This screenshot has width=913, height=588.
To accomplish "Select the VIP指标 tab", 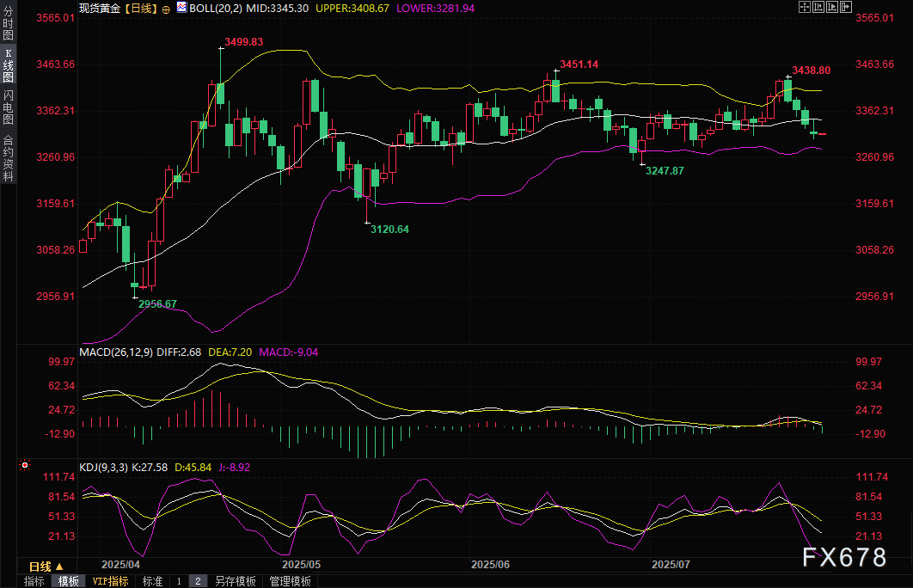I will click(110, 581).
